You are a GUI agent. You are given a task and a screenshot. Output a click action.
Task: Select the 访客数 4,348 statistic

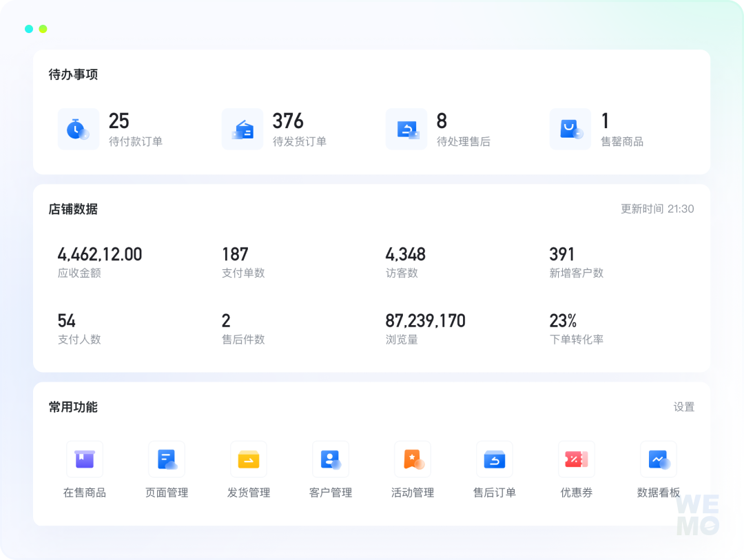click(x=405, y=255)
